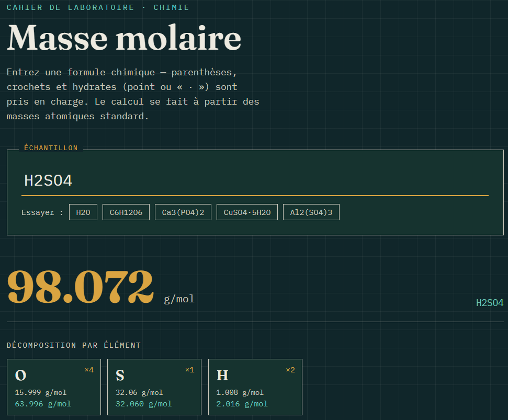The image size is (508, 420).
Task: Click the ÉCHANTILLON section legend
Action: click(x=51, y=147)
